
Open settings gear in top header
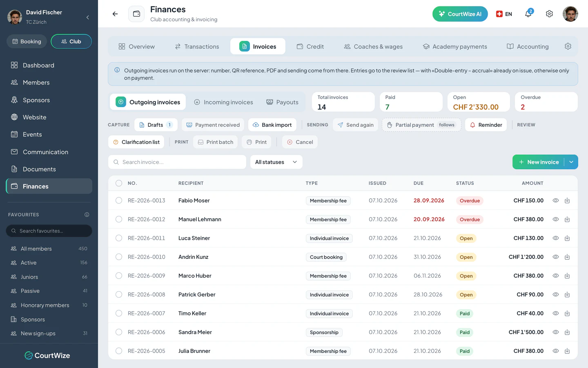tap(550, 14)
